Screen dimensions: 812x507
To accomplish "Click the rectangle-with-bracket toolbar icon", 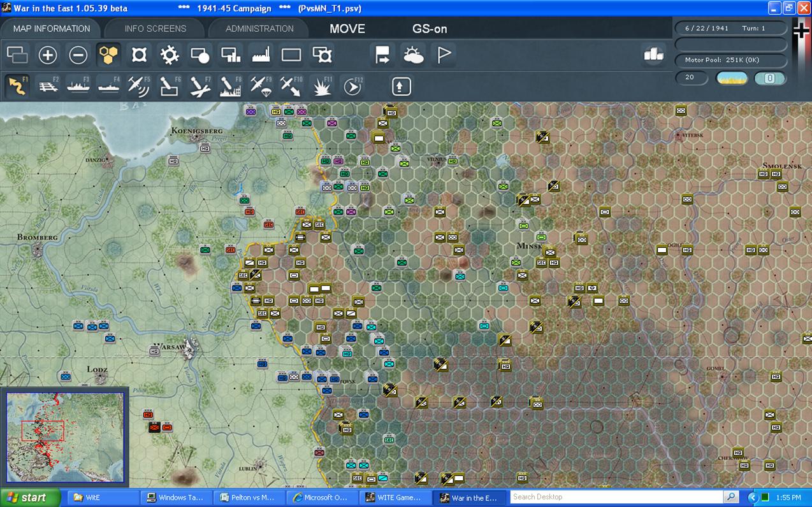I will point(322,55).
